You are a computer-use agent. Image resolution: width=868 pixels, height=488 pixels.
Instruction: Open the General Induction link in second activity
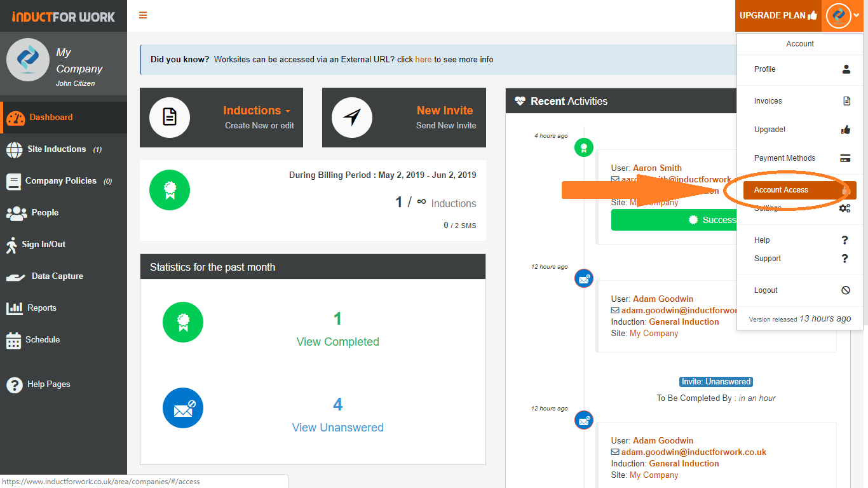click(x=684, y=322)
